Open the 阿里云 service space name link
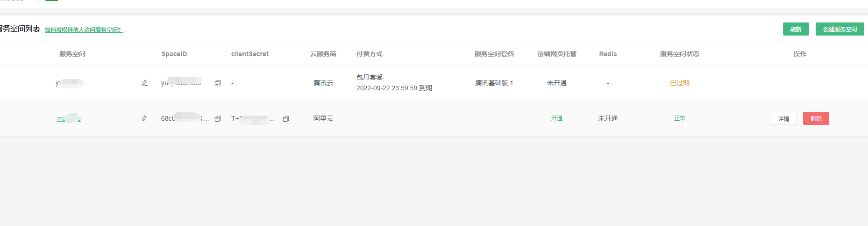868x226 pixels. [x=69, y=118]
